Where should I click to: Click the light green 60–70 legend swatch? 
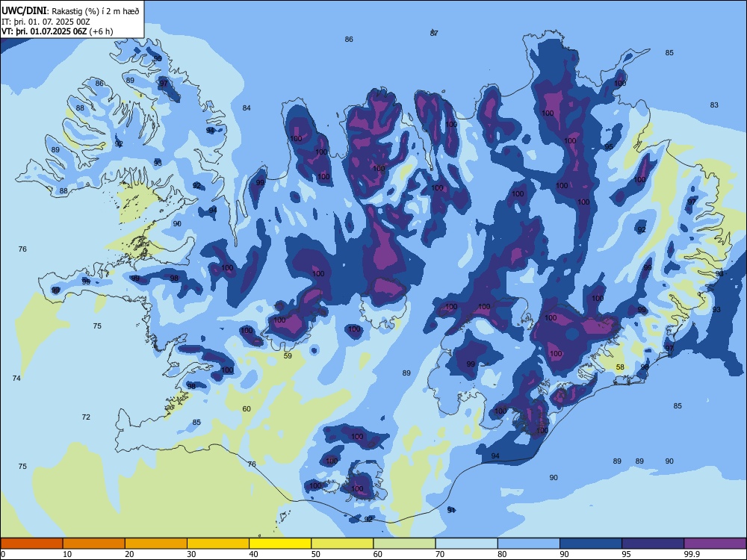[404, 544]
